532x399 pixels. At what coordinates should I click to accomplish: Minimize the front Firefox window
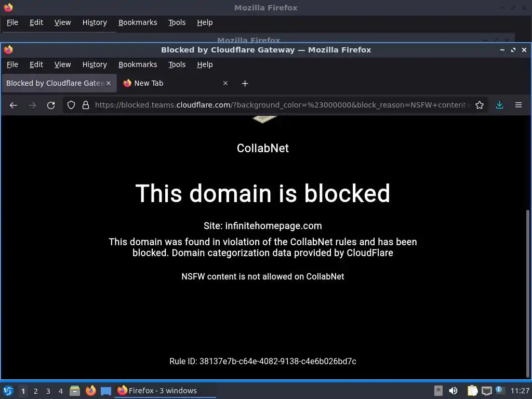point(502,50)
